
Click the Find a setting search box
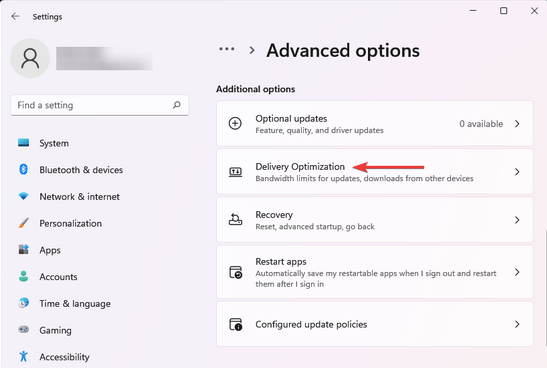point(100,105)
